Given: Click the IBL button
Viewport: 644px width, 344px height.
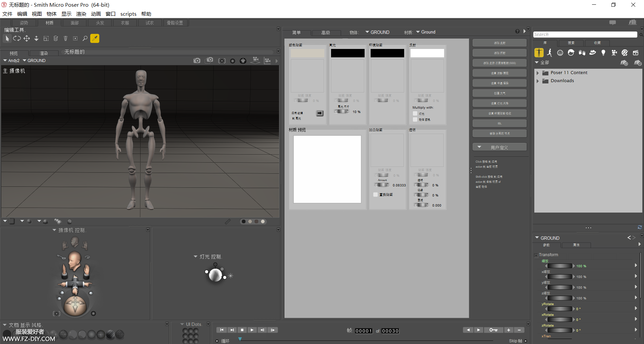Looking at the screenshot, I should pos(499,123).
